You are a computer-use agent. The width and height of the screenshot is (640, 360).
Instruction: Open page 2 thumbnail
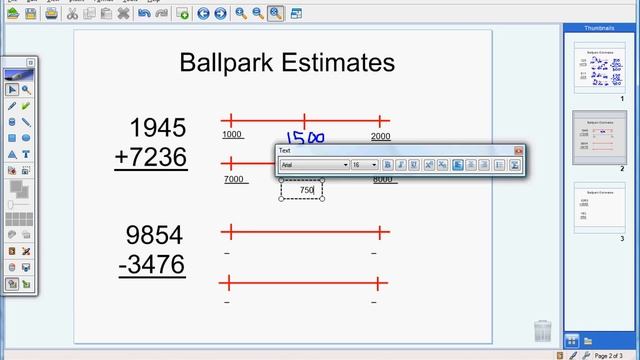point(599,138)
